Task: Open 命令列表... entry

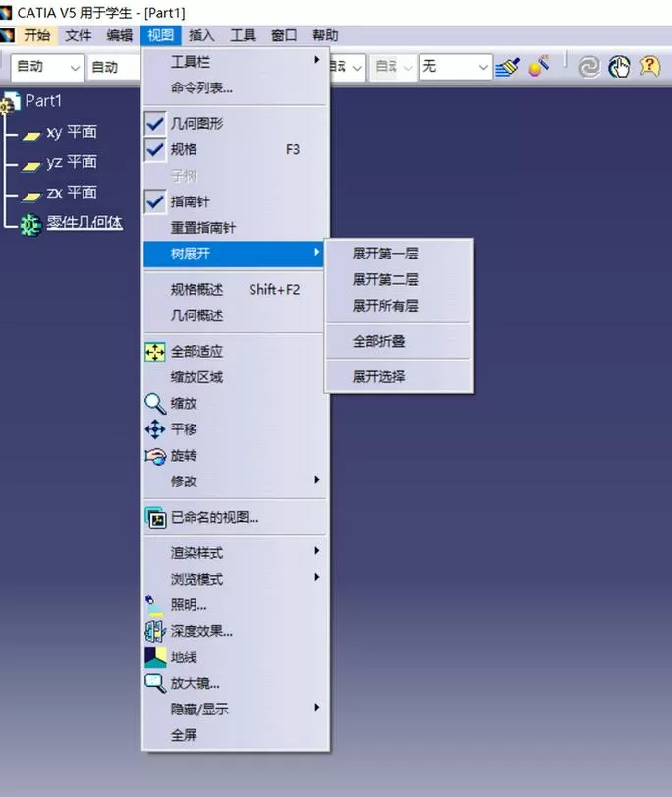Action: pyautogui.click(x=236, y=87)
